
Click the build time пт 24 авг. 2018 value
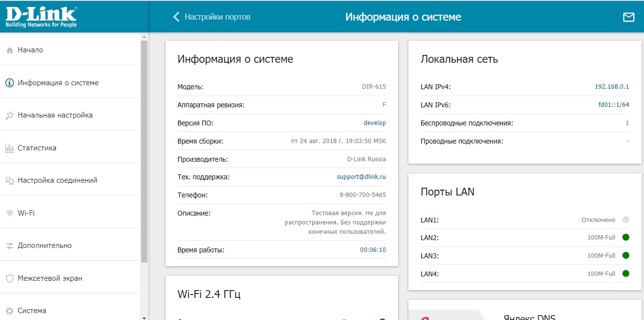(x=338, y=141)
